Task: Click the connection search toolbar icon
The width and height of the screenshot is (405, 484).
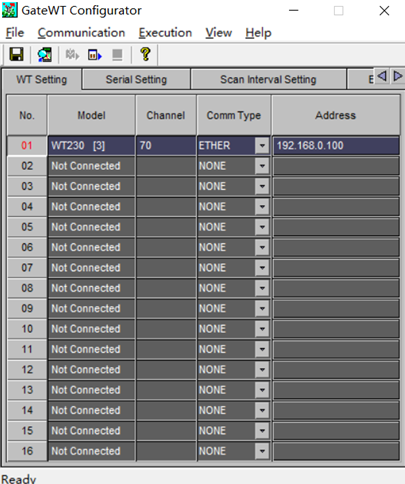Action: pyautogui.click(x=44, y=54)
